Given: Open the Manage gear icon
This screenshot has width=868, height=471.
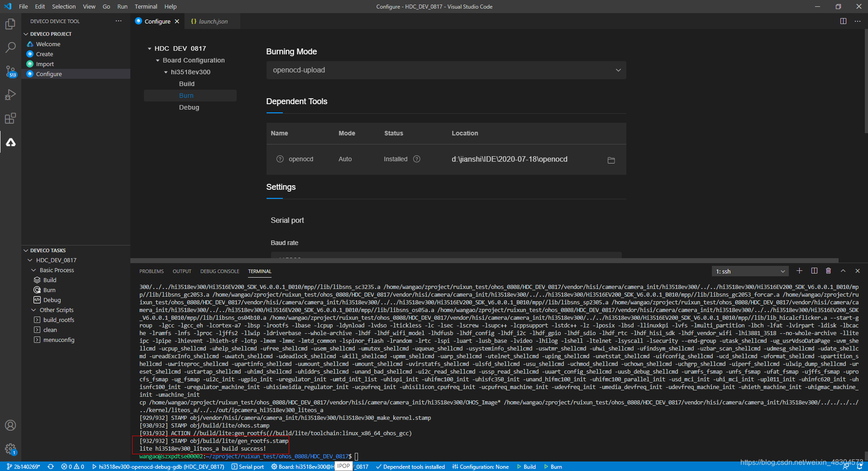Looking at the screenshot, I should (10, 449).
